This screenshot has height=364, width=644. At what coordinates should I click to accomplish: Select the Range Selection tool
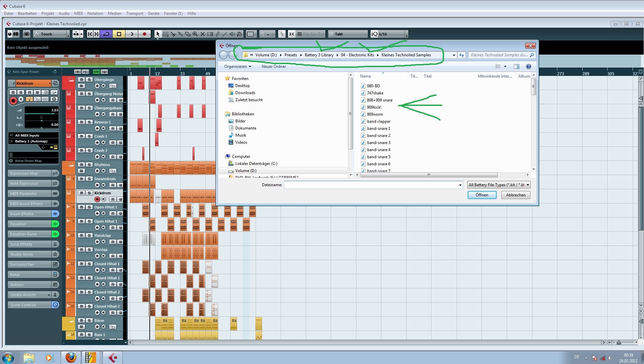166,34
